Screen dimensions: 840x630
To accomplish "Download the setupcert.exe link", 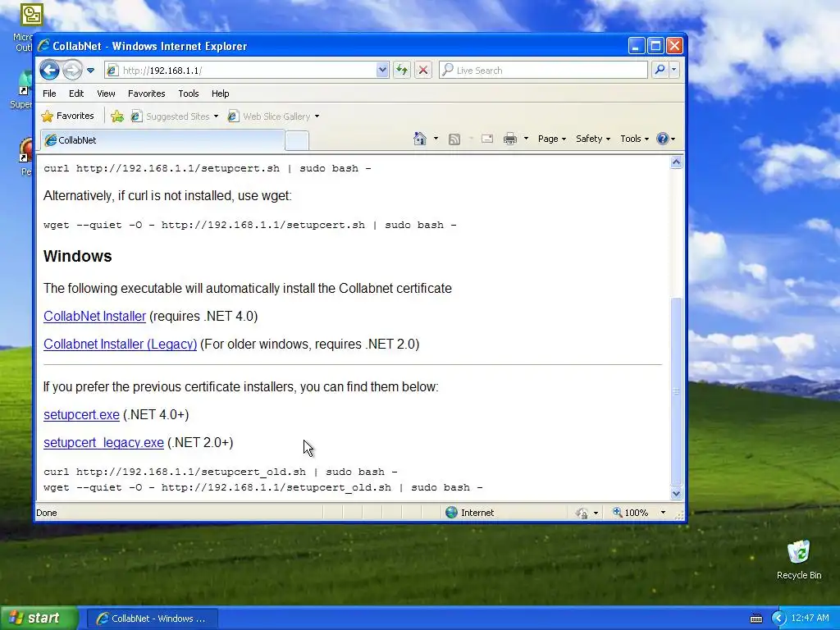I will (81, 414).
